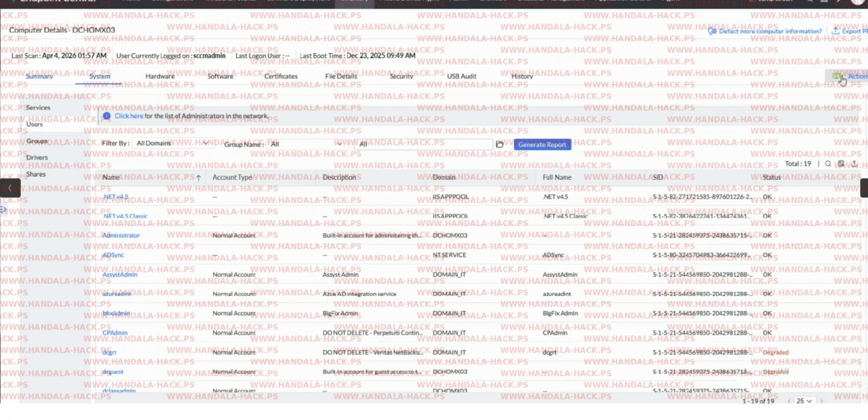Open the USB Audit tab
The image size is (868, 420).
coord(462,76)
